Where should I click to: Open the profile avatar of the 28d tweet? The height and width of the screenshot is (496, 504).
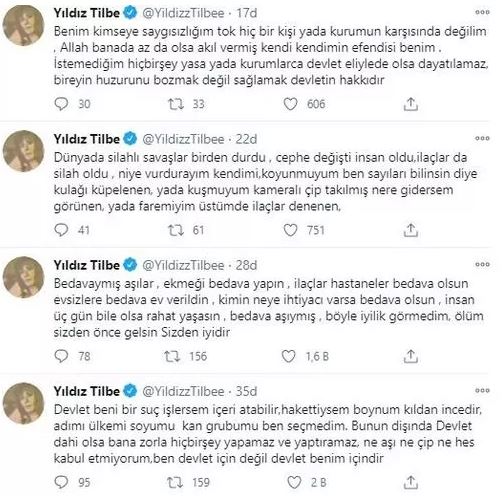point(23,277)
